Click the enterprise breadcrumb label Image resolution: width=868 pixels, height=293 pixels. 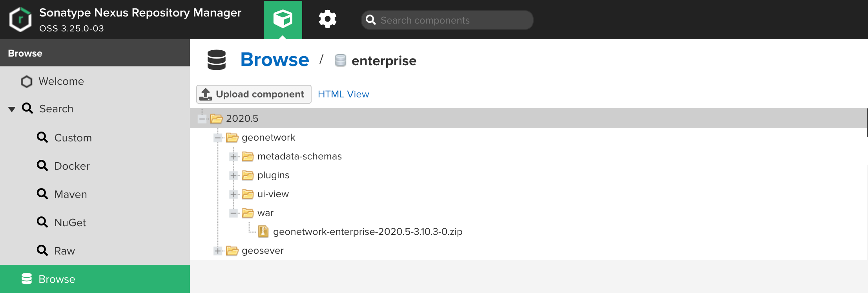[x=384, y=61]
